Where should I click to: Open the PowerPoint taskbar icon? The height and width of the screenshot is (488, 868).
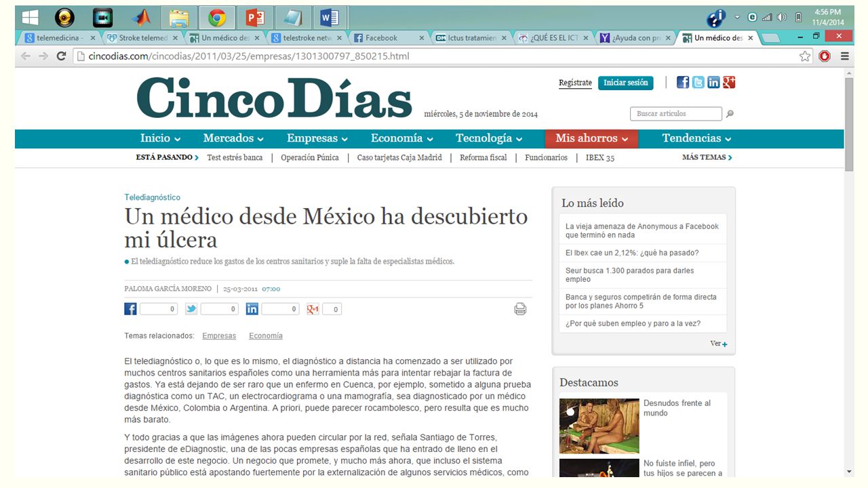click(x=255, y=18)
